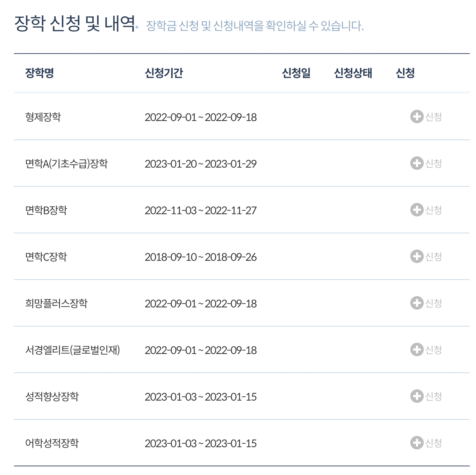Click the plus icon for 면학A(기초수급)장학

click(x=417, y=163)
